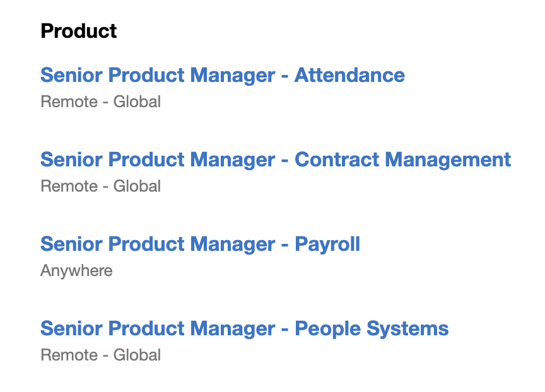This screenshot has width=545, height=392.
Task: Click Remote - Global under Attendance role
Action: (x=100, y=101)
